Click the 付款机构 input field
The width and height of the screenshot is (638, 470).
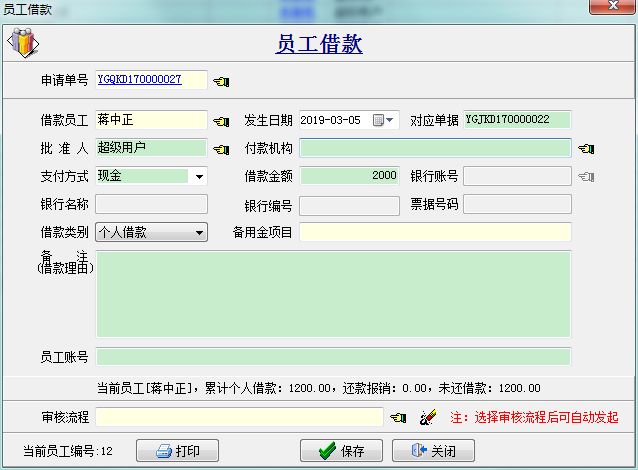pyautogui.click(x=435, y=148)
